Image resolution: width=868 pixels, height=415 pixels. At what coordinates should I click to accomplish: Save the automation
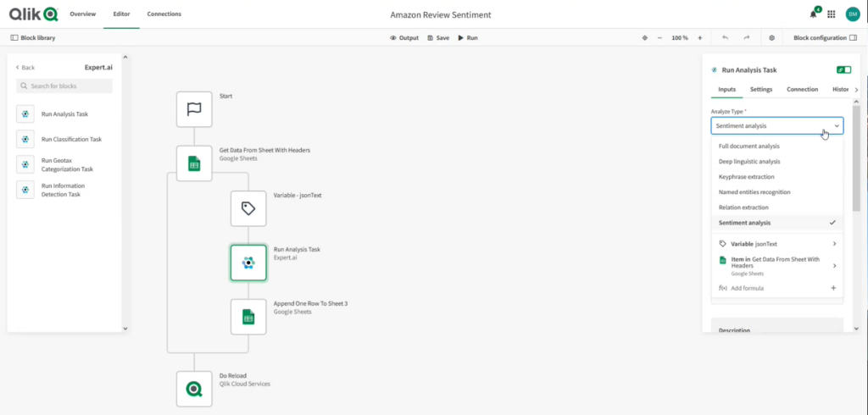[438, 37]
